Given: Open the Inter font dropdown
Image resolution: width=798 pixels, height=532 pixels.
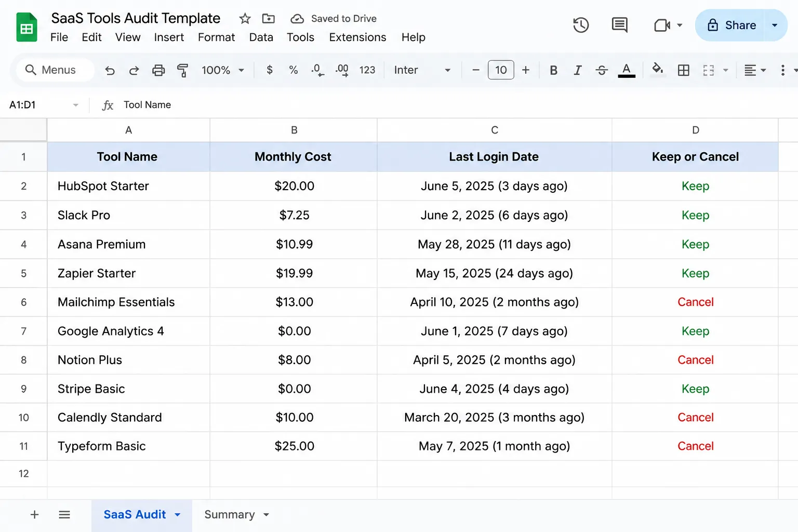Looking at the screenshot, I should tap(422, 70).
